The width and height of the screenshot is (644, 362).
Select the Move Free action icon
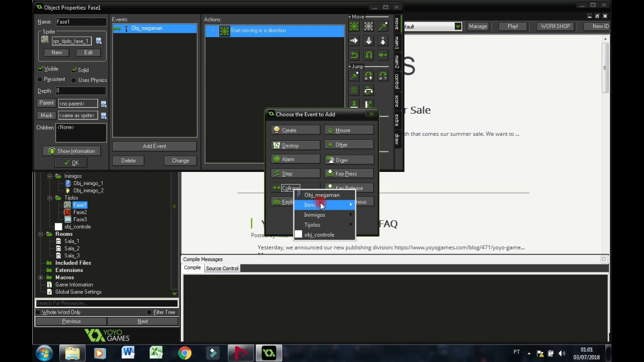tap(369, 26)
